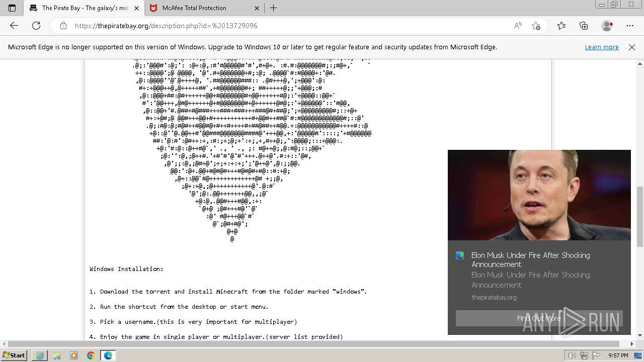Open the volume control tray icon

pos(572,355)
